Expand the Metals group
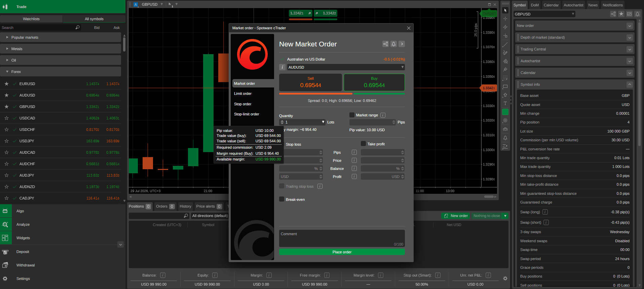 [x=61, y=49]
